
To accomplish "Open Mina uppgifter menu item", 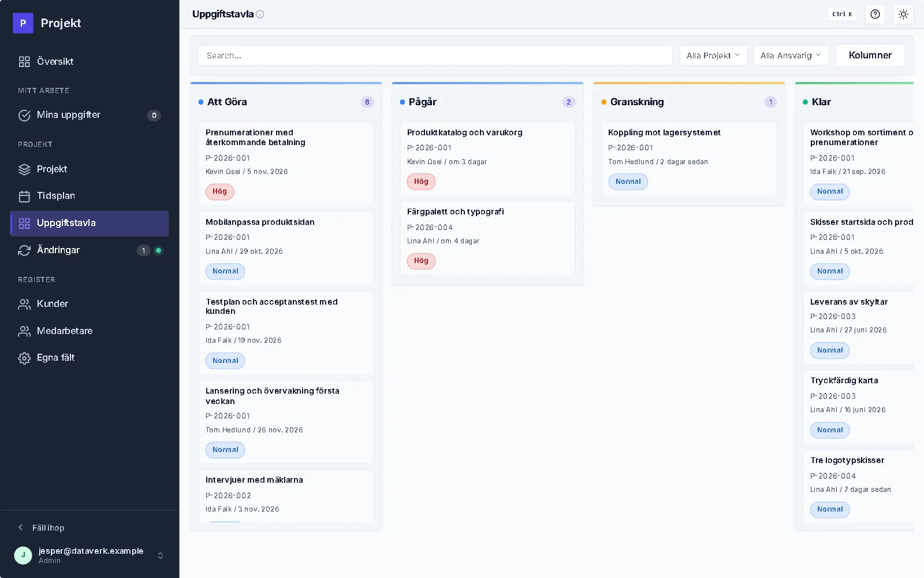I will [90, 115].
